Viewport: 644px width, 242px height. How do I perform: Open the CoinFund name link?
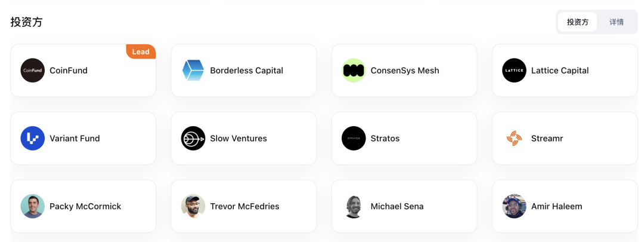pos(69,71)
